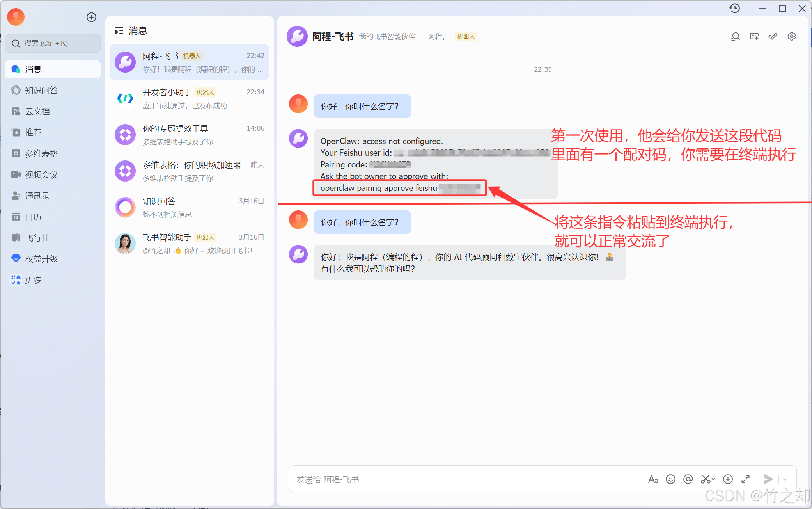
Task: Expand the screenshot tool dropdown chevron
Action: [x=713, y=479]
